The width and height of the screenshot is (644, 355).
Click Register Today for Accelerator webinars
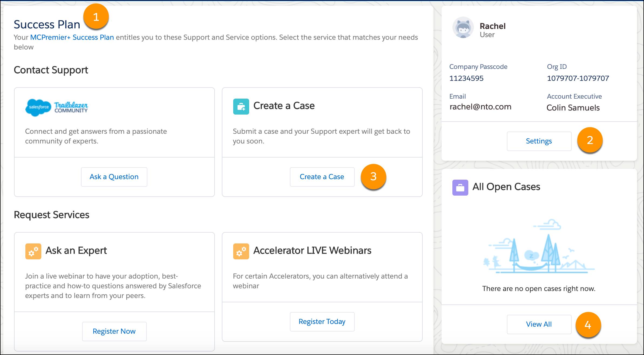322,321
